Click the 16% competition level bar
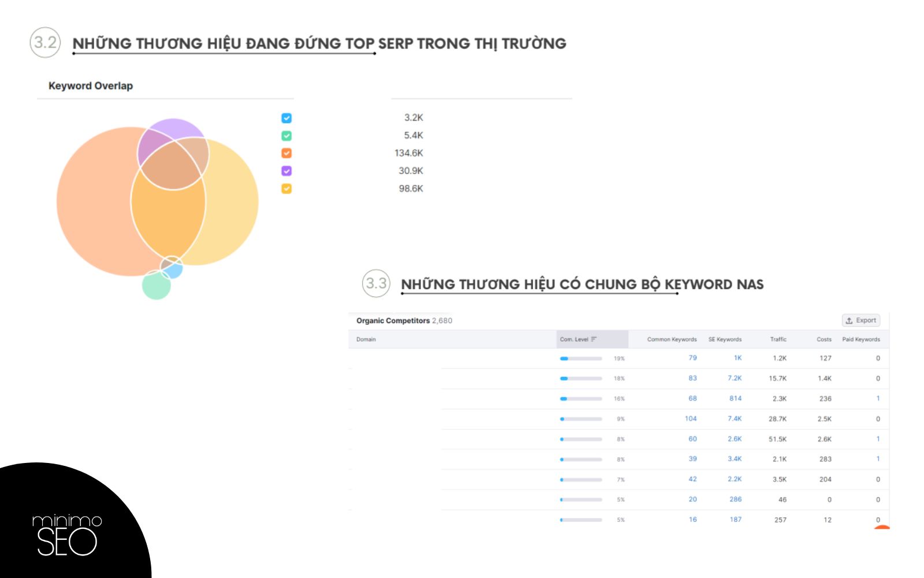The width and height of the screenshot is (924, 578). 581,399
